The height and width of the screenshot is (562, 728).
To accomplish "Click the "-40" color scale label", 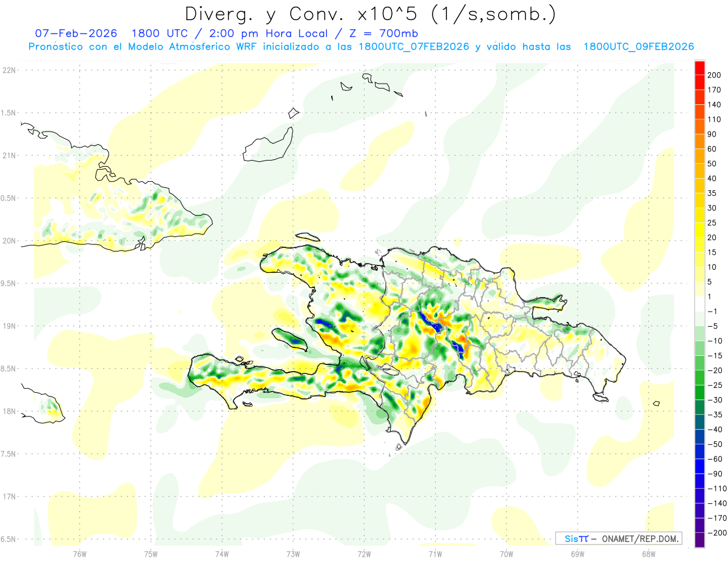I will click(x=715, y=429).
